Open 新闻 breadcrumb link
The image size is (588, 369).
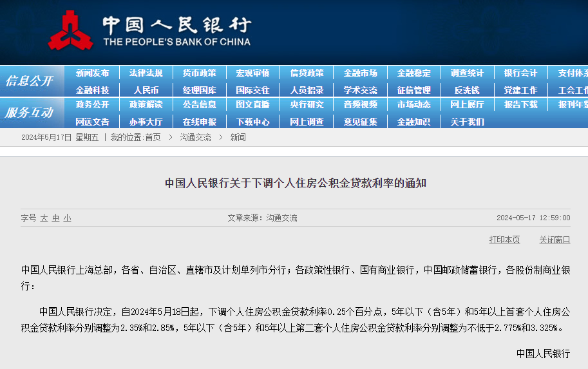point(238,138)
